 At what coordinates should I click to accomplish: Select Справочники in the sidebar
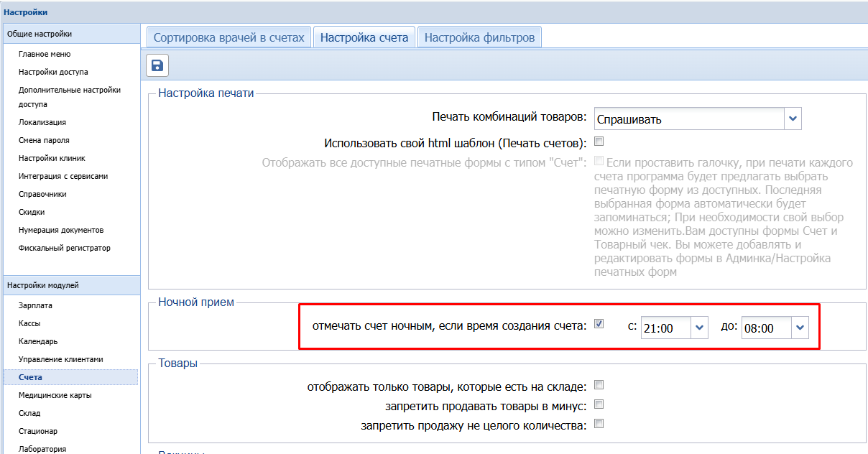pos(42,194)
